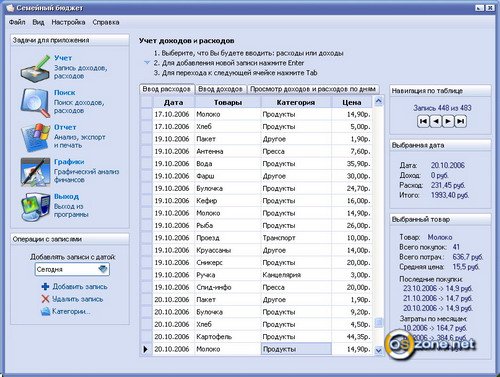Open the Отчет report icon
This screenshot has width=500, height=377.
[35, 137]
